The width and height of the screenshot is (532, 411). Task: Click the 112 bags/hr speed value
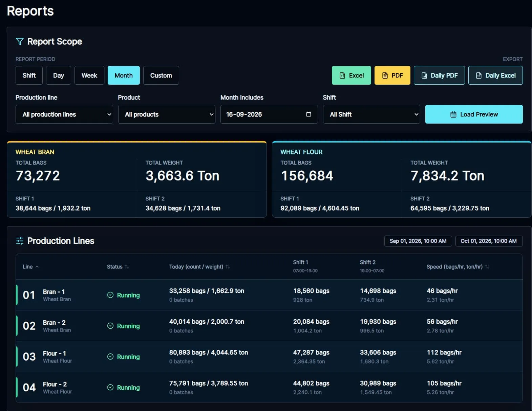coord(444,352)
